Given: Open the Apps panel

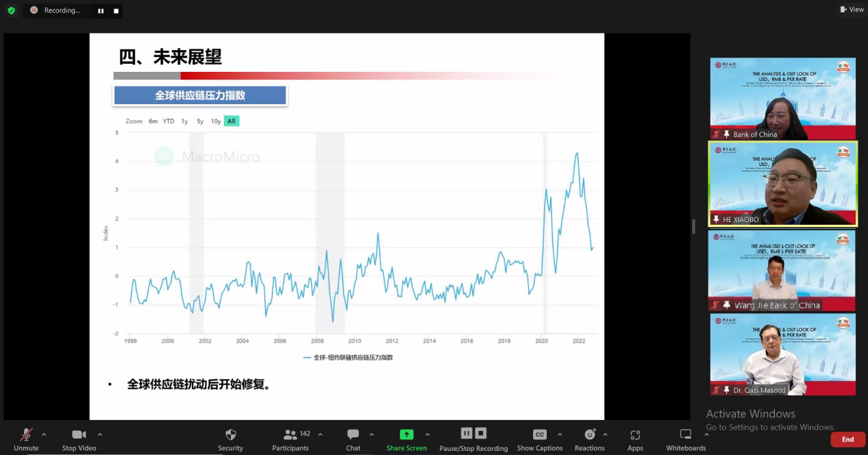Looking at the screenshot, I should click(635, 439).
